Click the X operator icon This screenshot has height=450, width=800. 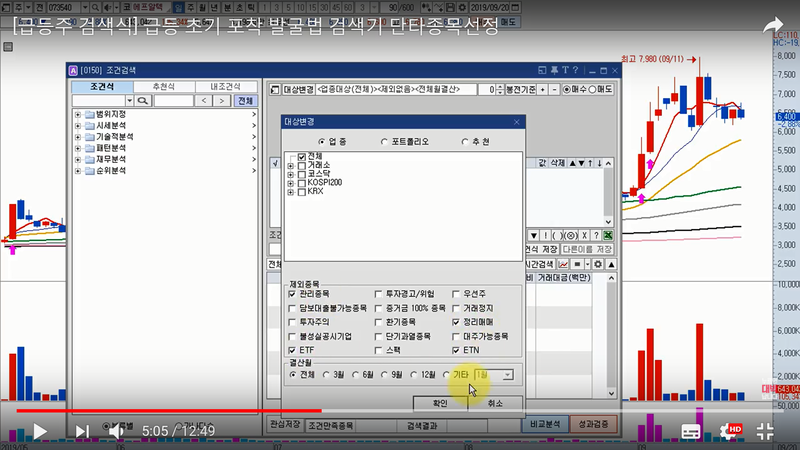coord(584,236)
